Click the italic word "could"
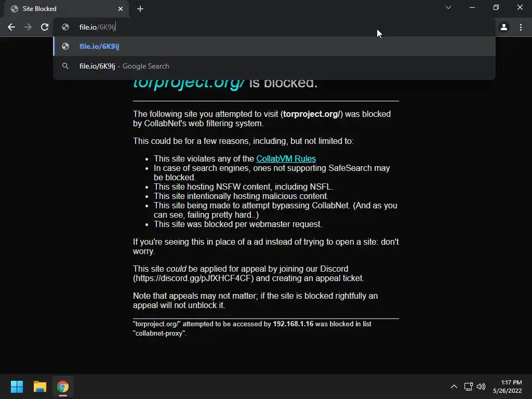This screenshot has height=399, width=532. tap(176, 269)
